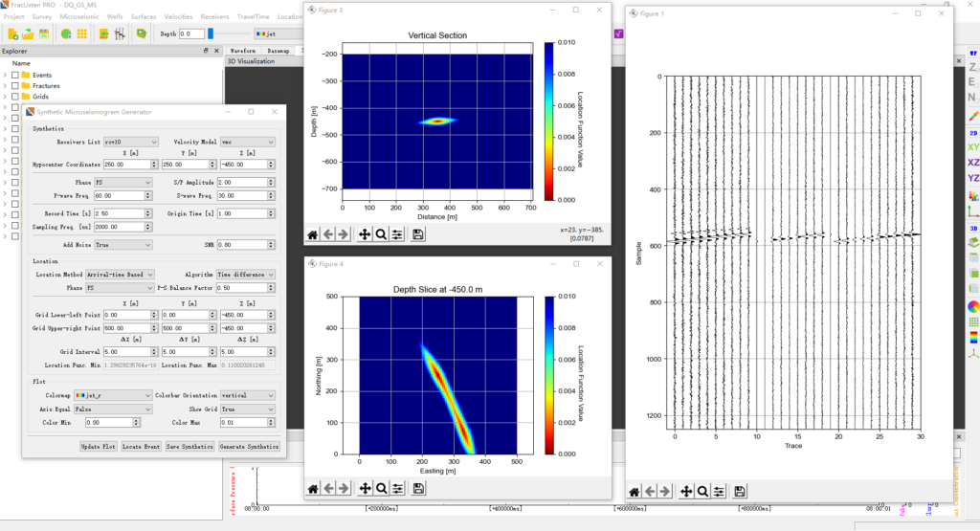
Task: Click Home icon in Figure 1 toolbar
Action: [634, 492]
